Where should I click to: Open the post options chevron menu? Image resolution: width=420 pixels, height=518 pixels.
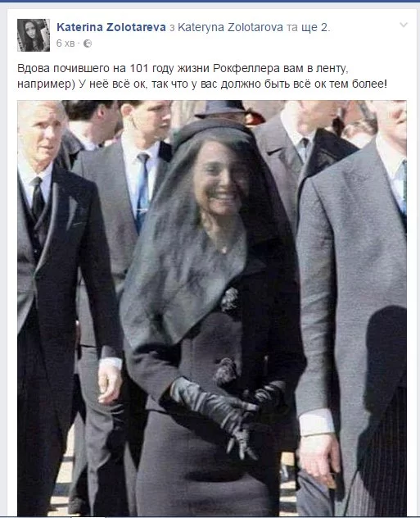coord(404,25)
